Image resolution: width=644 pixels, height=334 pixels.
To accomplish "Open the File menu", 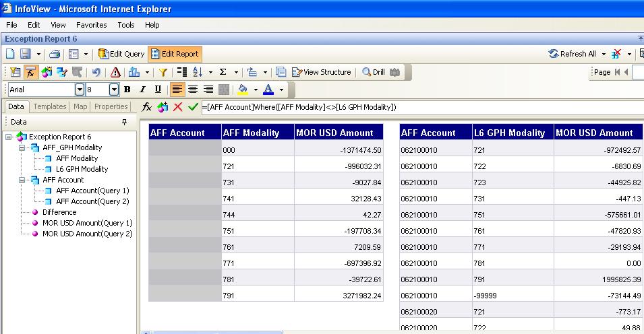I will pyautogui.click(x=11, y=25).
